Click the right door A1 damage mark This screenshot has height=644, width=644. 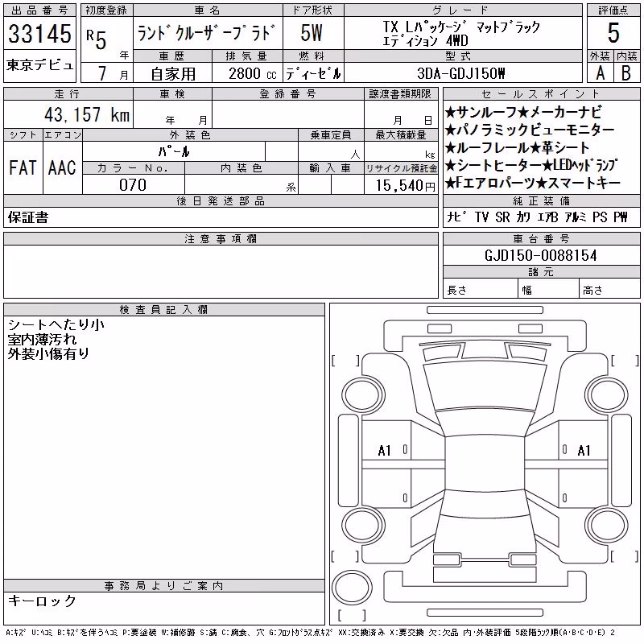pyautogui.click(x=584, y=451)
